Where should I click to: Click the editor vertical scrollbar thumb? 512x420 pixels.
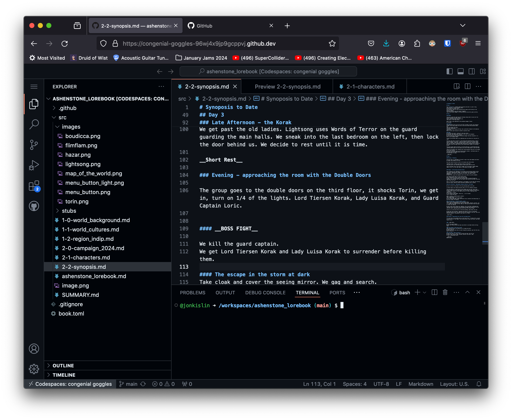(x=485, y=233)
